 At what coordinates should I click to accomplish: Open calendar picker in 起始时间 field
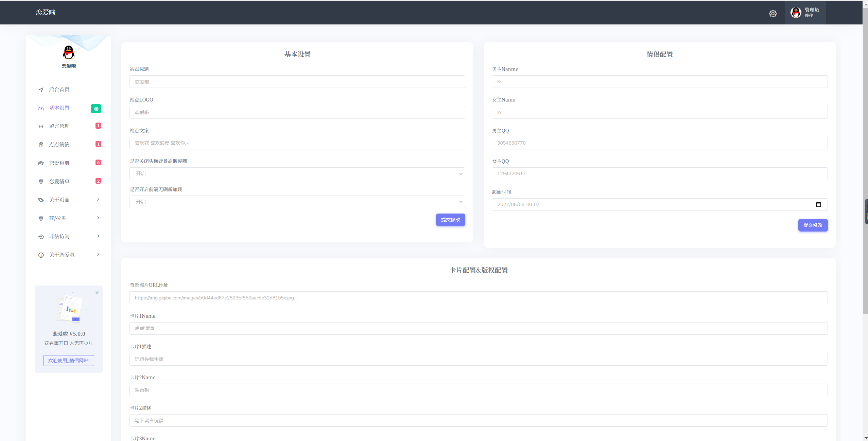click(818, 204)
